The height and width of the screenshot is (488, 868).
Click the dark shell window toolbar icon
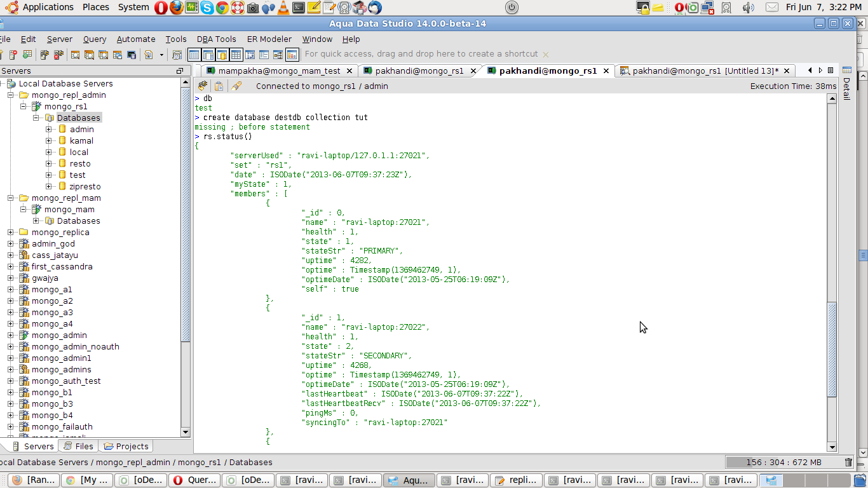[132, 55]
